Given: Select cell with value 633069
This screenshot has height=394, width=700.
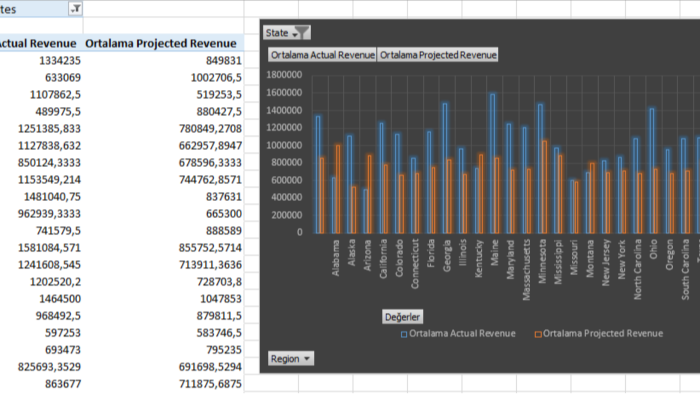Looking at the screenshot, I should (41, 77).
